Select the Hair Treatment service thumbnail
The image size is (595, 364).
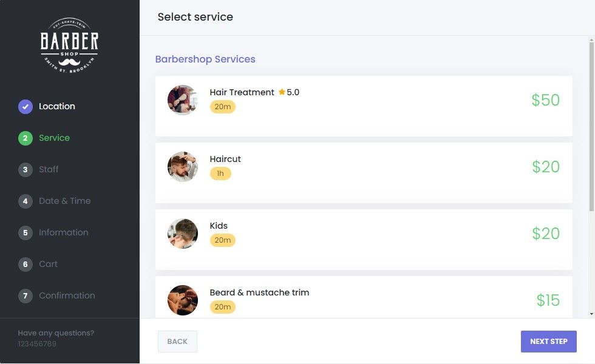(183, 100)
